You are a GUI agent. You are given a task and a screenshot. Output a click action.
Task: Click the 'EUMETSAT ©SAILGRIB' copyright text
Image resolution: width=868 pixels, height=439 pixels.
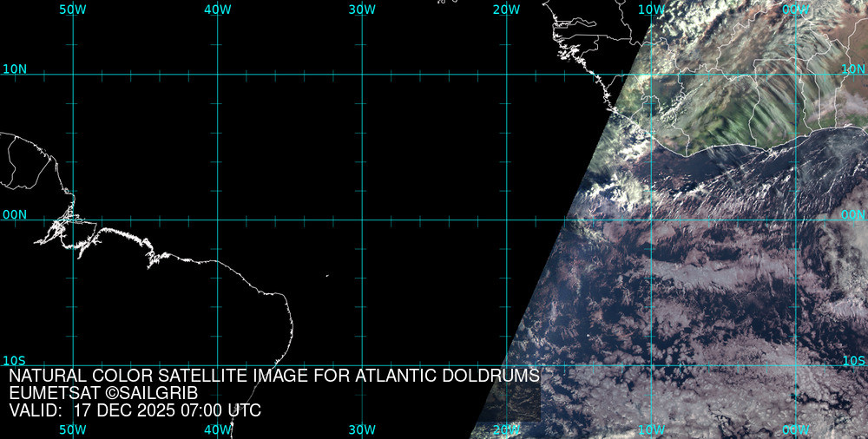tap(103, 393)
